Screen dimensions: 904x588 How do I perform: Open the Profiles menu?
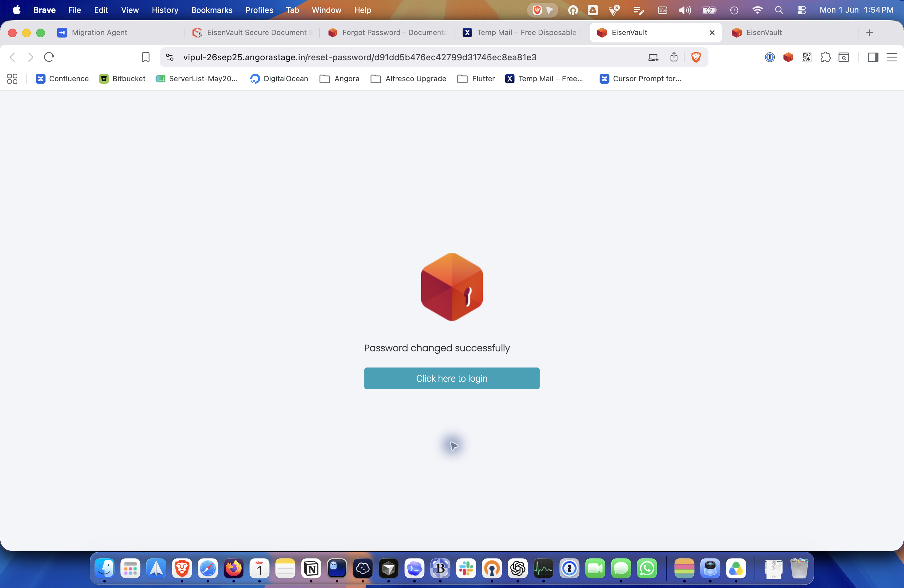(x=259, y=10)
